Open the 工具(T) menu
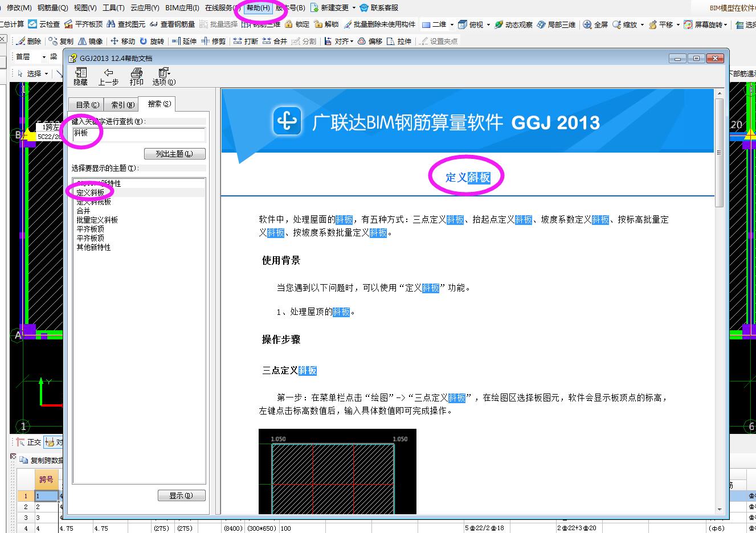This screenshot has width=756, height=533. [x=113, y=8]
